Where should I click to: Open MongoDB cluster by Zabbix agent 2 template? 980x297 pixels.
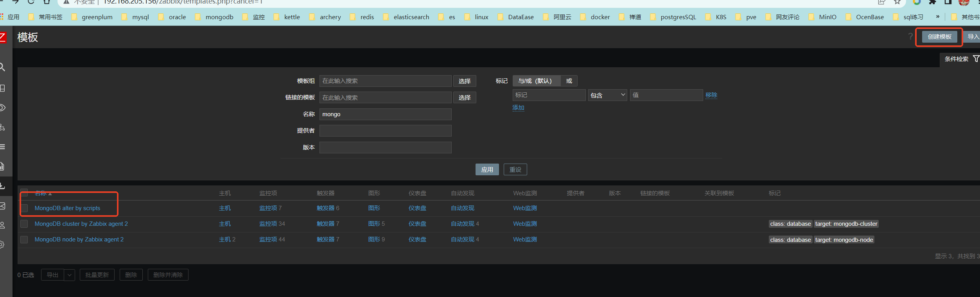[81, 224]
